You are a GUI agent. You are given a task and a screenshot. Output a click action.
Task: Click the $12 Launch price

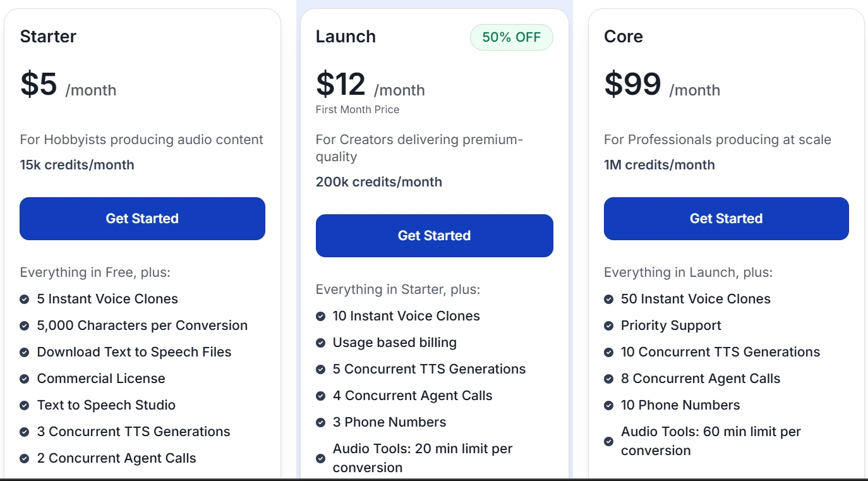click(341, 85)
